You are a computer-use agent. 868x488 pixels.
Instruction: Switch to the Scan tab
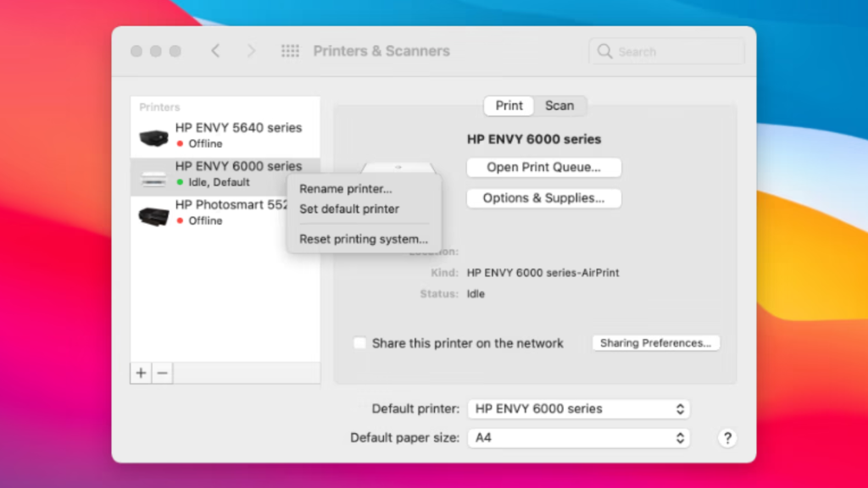pos(559,106)
